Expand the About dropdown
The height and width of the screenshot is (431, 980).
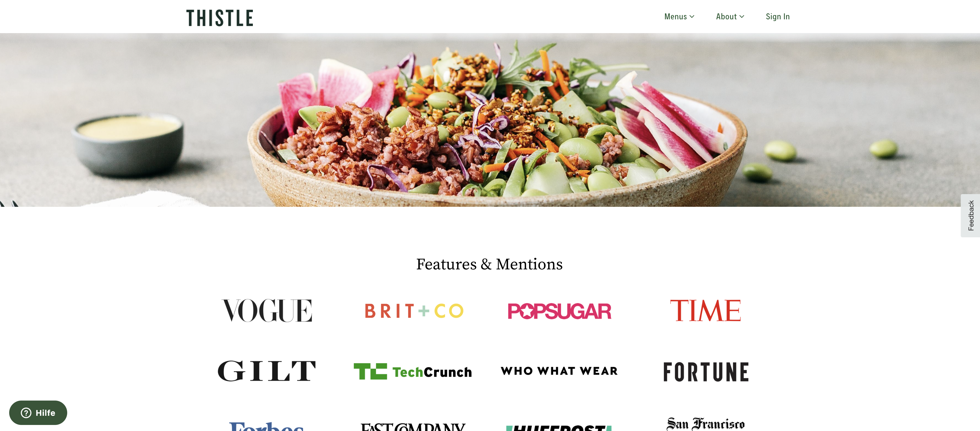coord(730,16)
